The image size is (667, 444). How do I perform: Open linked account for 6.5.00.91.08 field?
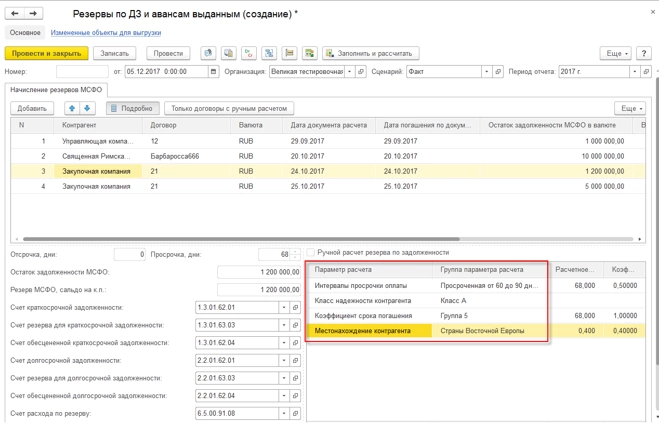295,413
